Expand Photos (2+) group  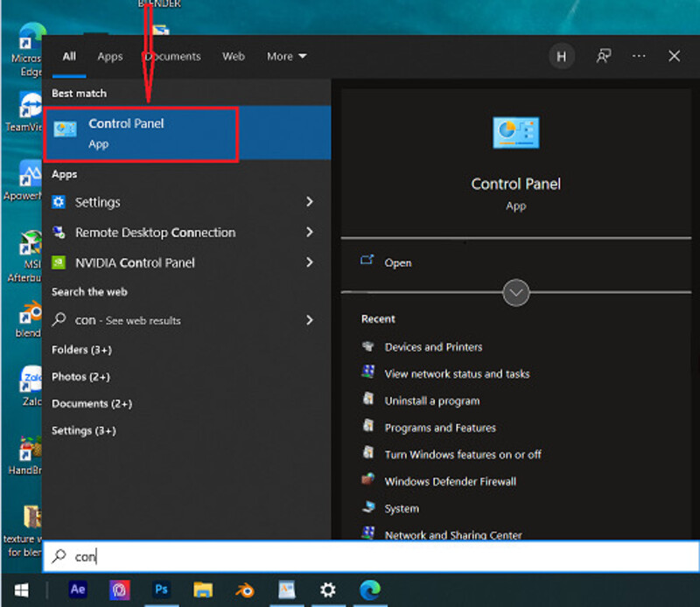point(80,377)
